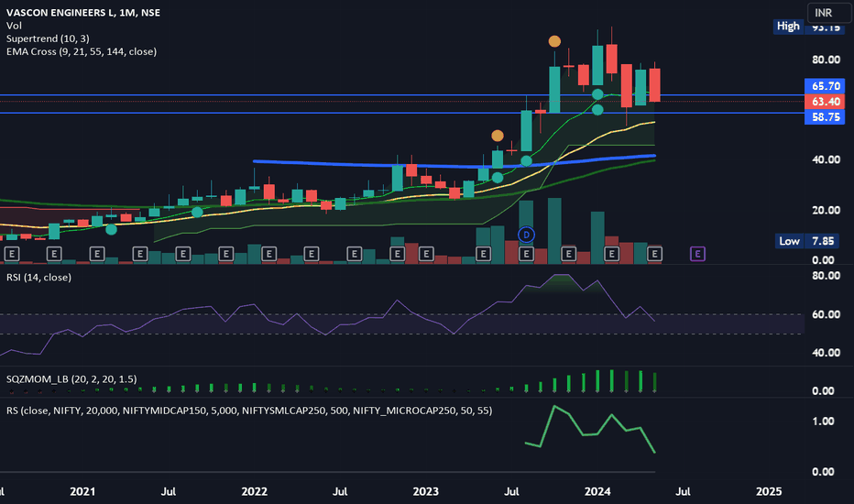Click the 2025 label on the time axis

pyautogui.click(x=769, y=491)
